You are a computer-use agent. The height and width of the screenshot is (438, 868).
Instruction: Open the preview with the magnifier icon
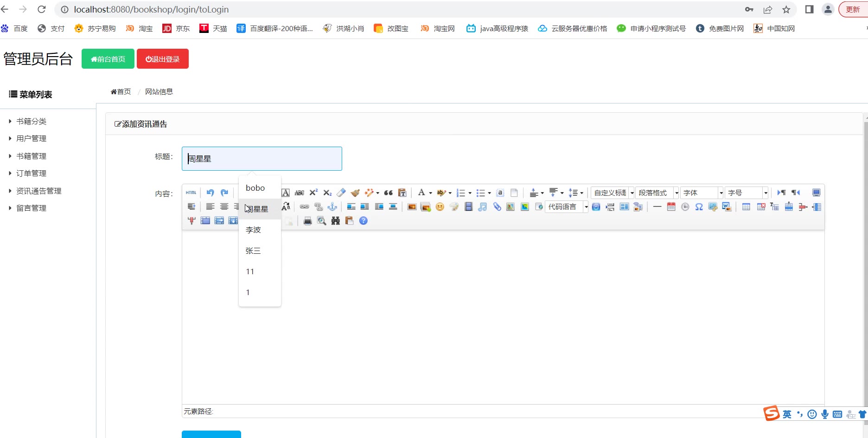[x=321, y=220]
